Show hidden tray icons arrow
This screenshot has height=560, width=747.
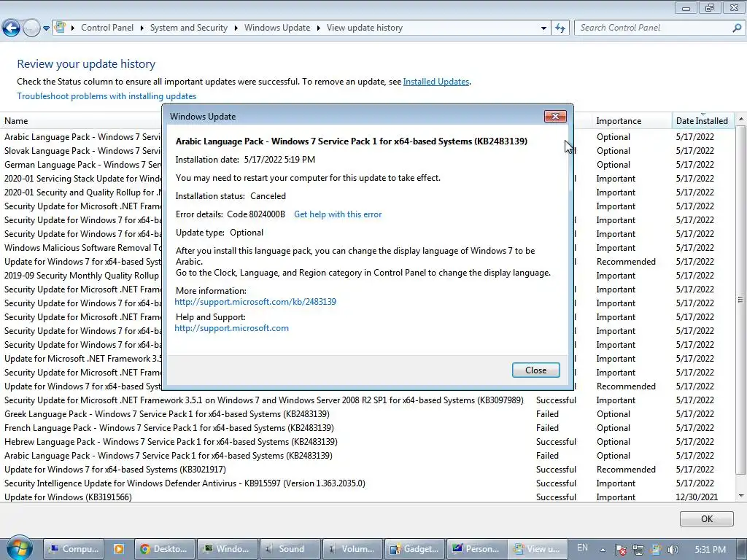tap(603, 550)
